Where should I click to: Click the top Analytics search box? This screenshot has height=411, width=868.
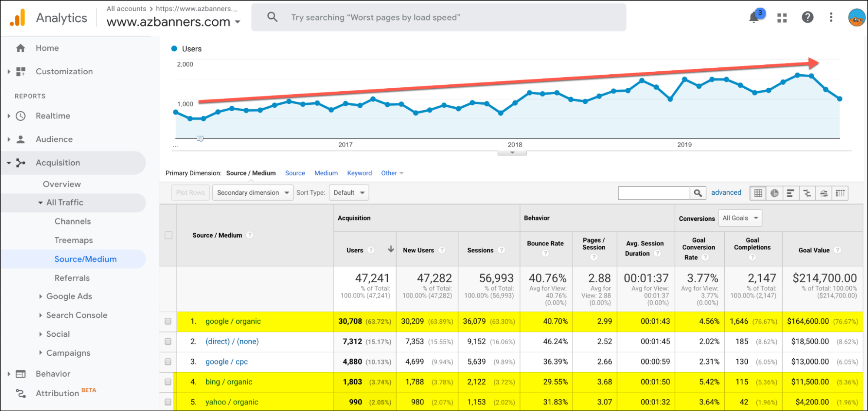439,17
